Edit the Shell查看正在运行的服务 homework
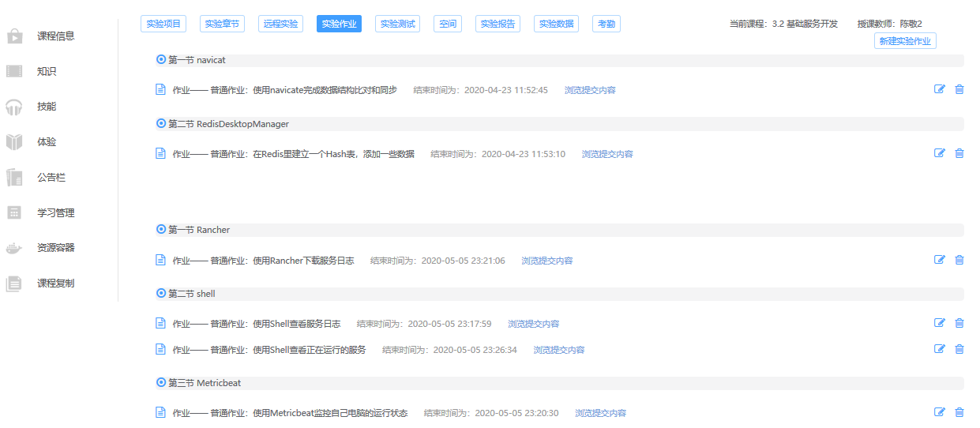 [940, 348]
